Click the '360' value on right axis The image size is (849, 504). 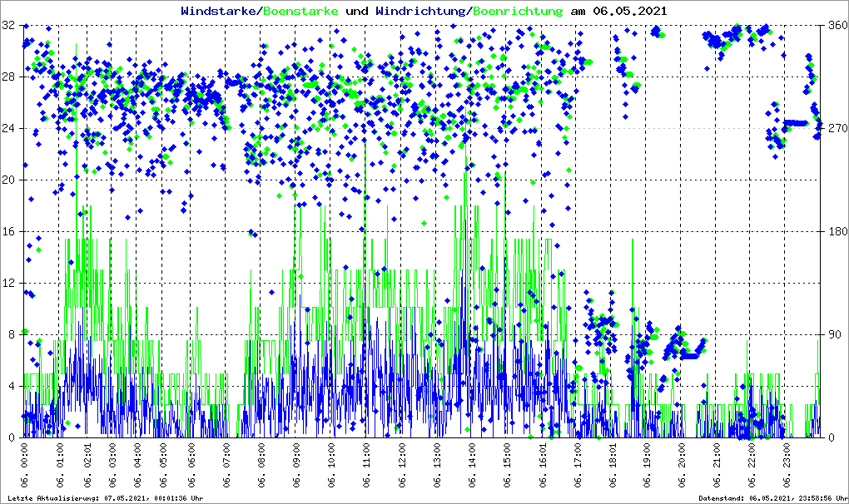click(x=834, y=26)
